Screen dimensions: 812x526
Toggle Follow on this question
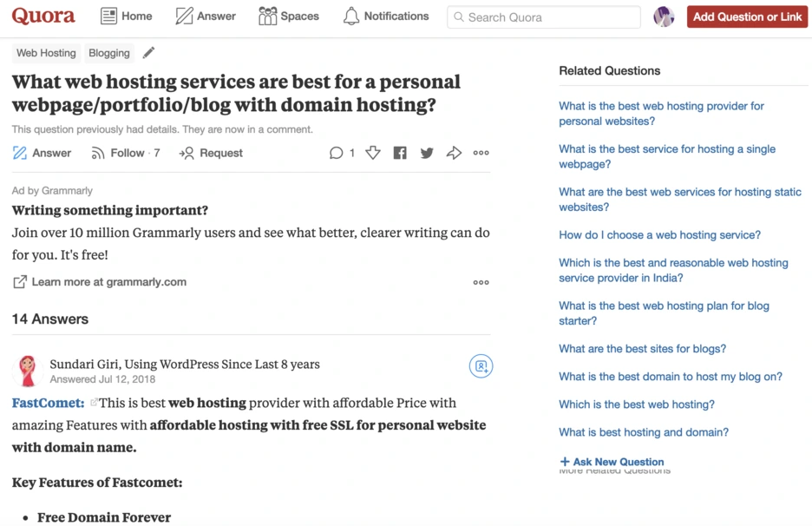(126, 153)
